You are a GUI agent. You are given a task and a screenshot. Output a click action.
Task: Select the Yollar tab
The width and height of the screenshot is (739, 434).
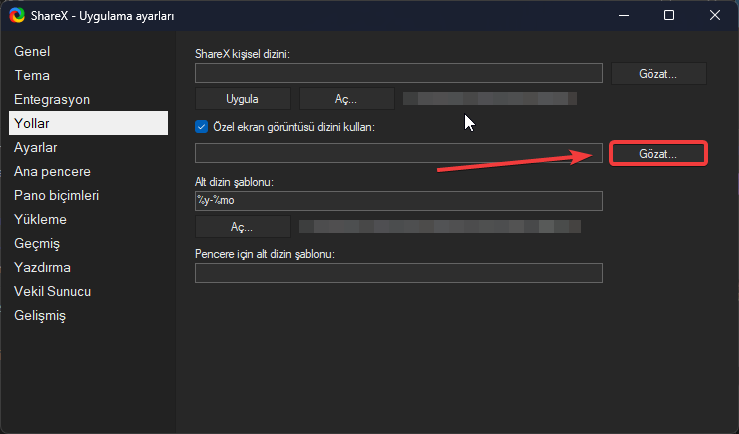[88, 123]
